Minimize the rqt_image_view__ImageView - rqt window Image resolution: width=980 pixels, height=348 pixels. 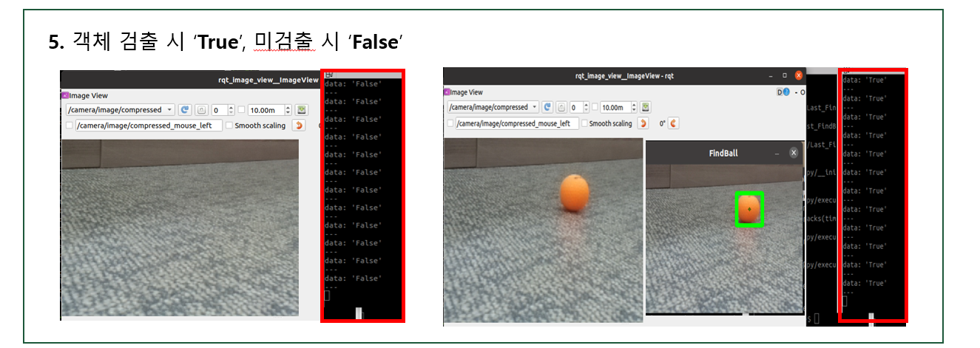(x=771, y=75)
